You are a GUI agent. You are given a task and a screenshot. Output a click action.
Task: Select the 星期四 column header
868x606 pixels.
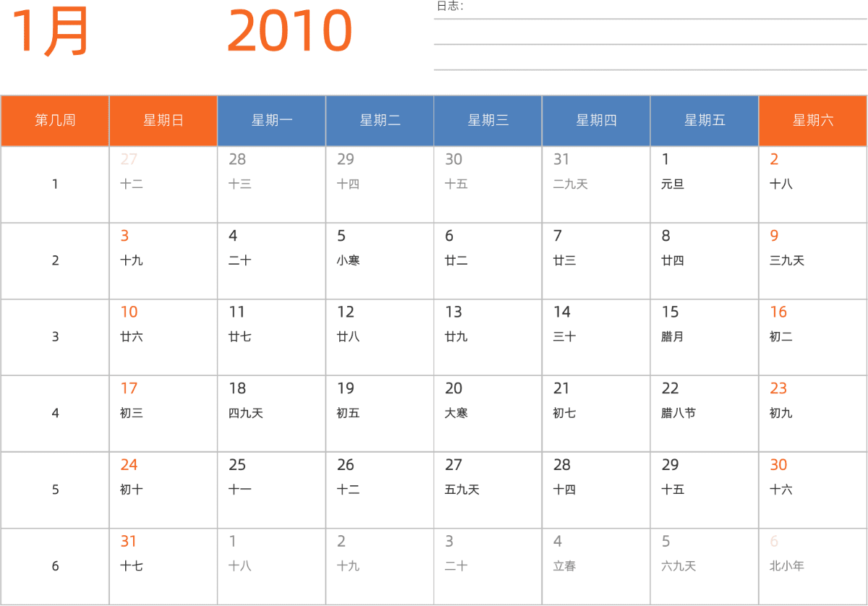(x=596, y=121)
